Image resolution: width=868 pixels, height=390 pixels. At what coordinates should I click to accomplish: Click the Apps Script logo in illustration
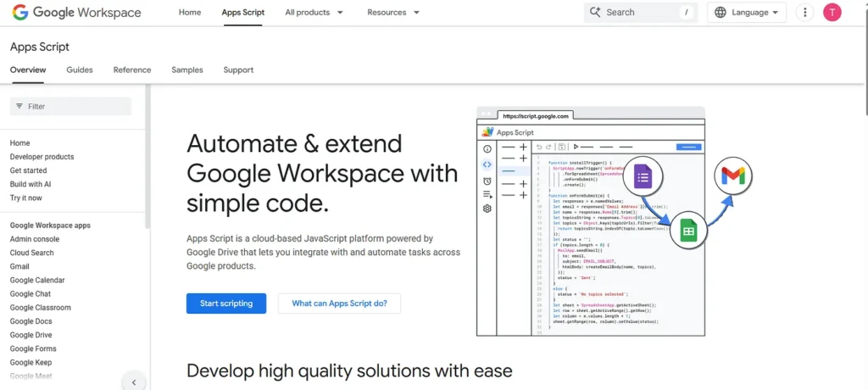pyautogui.click(x=487, y=132)
